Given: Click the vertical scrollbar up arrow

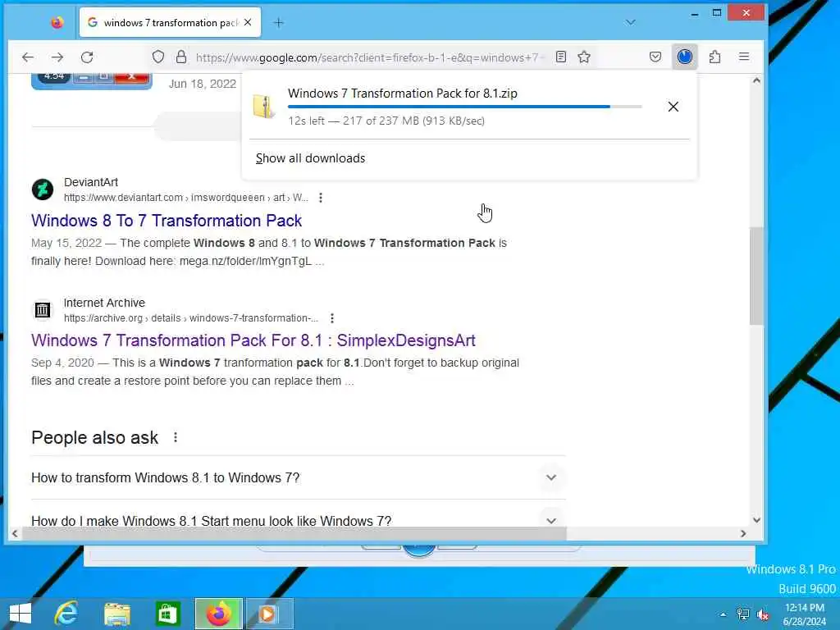Looking at the screenshot, I should tap(756, 81).
